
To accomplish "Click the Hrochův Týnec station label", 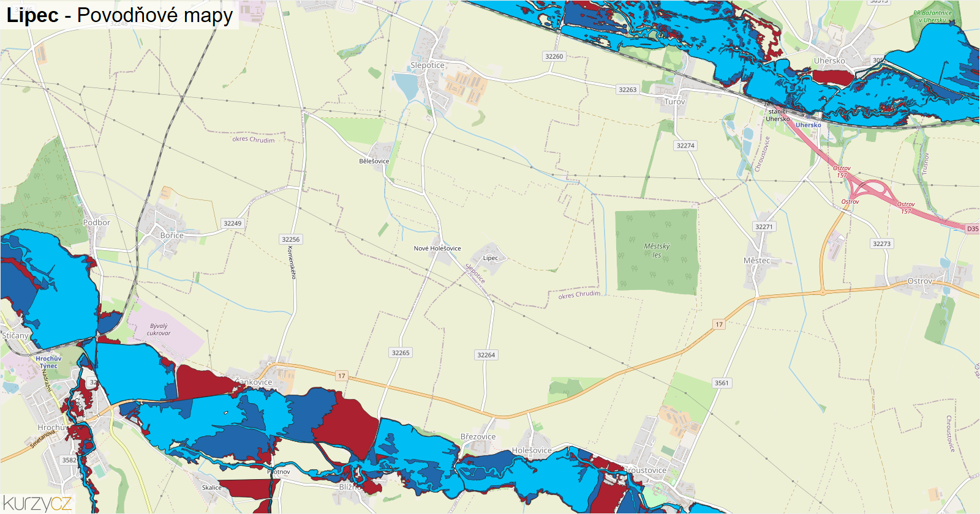I will point(48,362).
